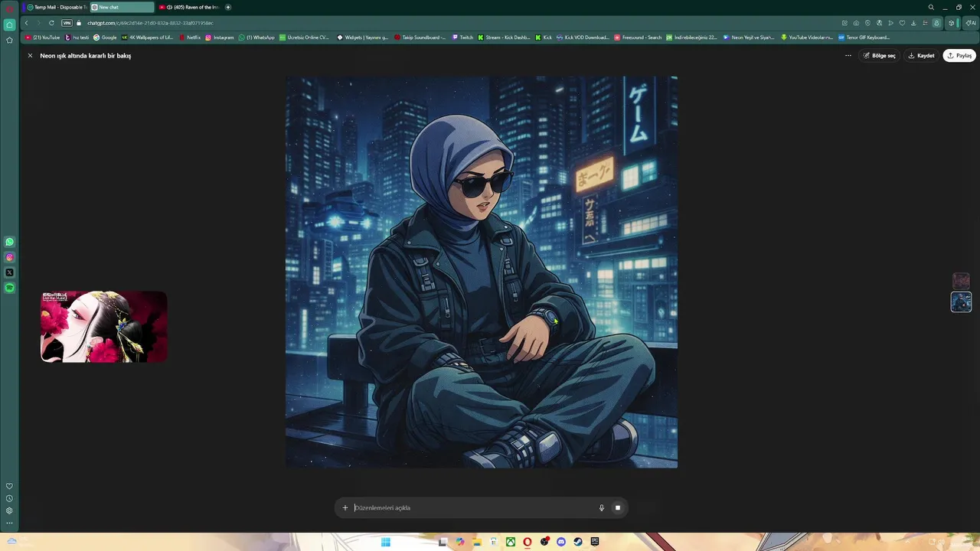Click the generated anime city image

tap(482, 272)
